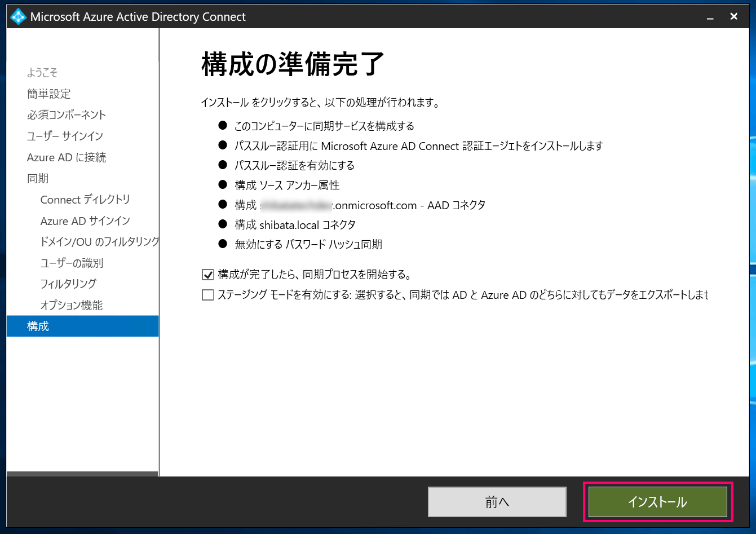This screenshot has width=756, height=534.
Task: Click the 認証エージェントをインストールします line
Action: (419, 146)
